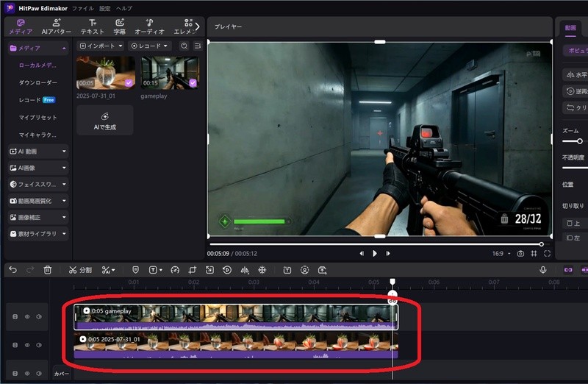Mute the gameplay track speaker icon
588x384 pixels.
39,317
